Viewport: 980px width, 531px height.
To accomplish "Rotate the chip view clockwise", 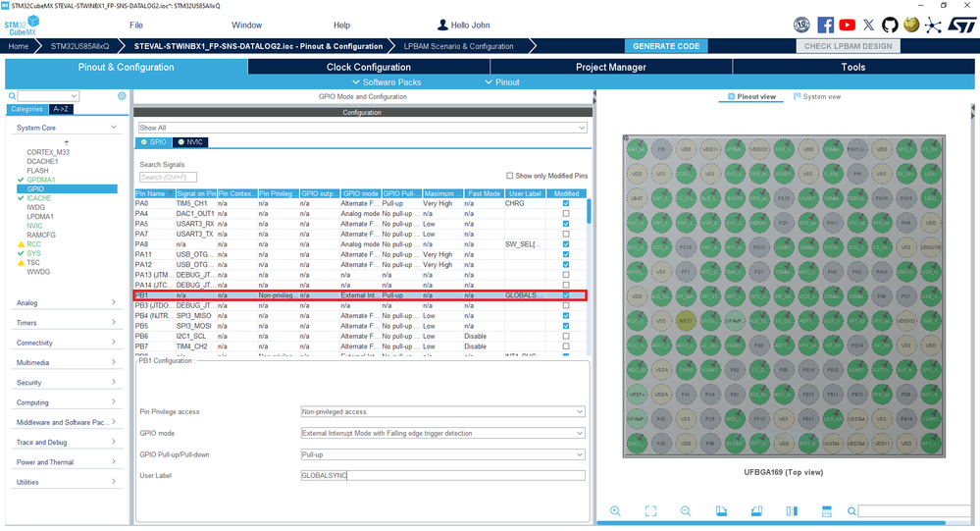I will coord(721,511).
